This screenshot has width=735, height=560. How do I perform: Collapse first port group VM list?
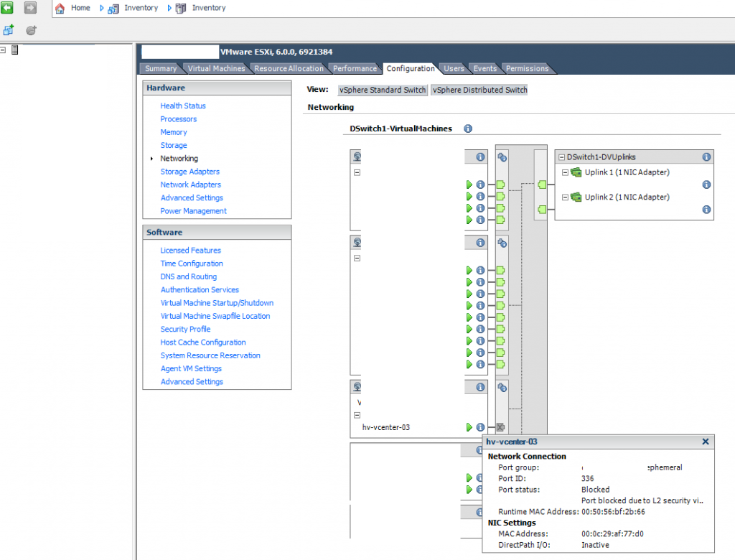(357, 172)
